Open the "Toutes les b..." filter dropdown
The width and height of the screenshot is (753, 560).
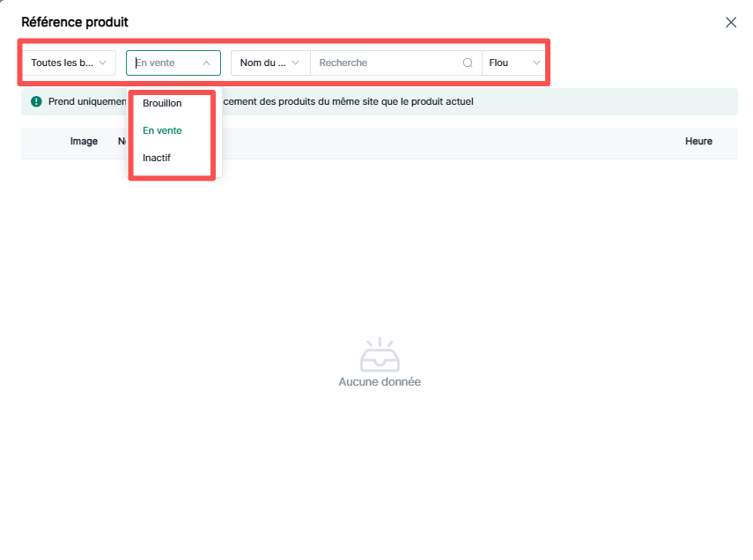tap(69, 63)
